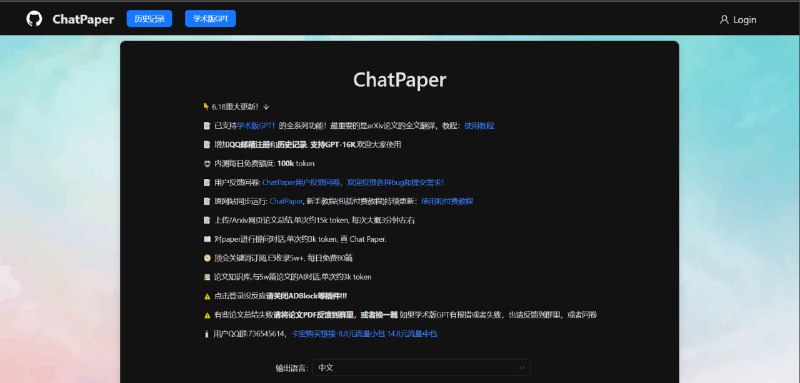Expand the 输出语言 dropdown showing 中文
The image size is (800, 383).
click(421, 367)
